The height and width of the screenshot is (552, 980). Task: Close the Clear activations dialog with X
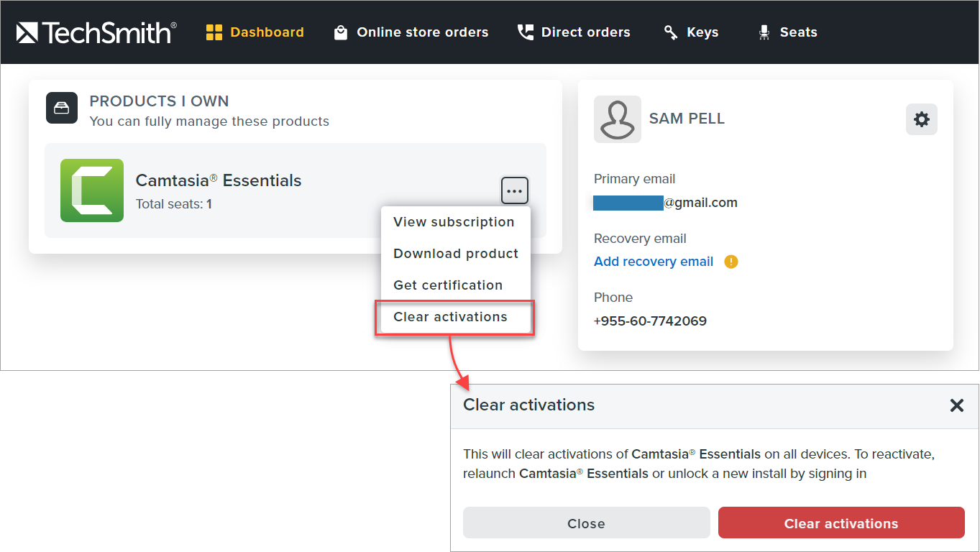point(956,405)
